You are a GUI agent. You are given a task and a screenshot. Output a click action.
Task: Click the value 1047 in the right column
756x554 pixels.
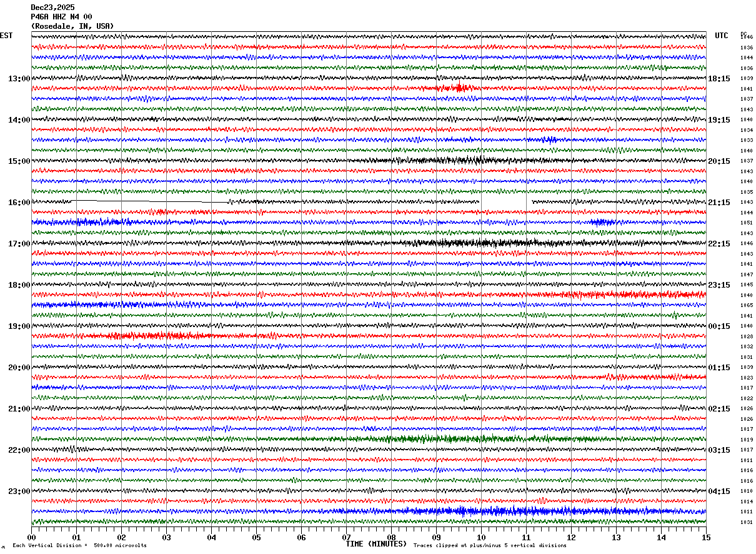[747, 274]
